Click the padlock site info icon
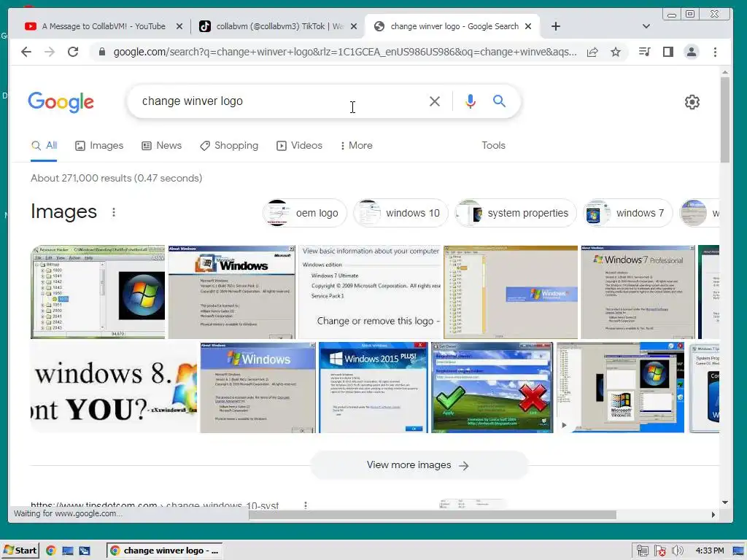 (101, 52)
